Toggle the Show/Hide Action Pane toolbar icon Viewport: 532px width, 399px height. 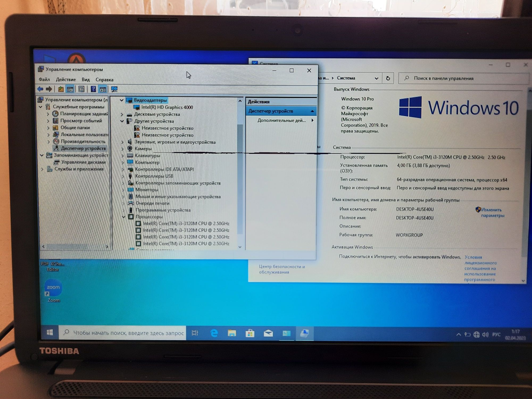103,89
